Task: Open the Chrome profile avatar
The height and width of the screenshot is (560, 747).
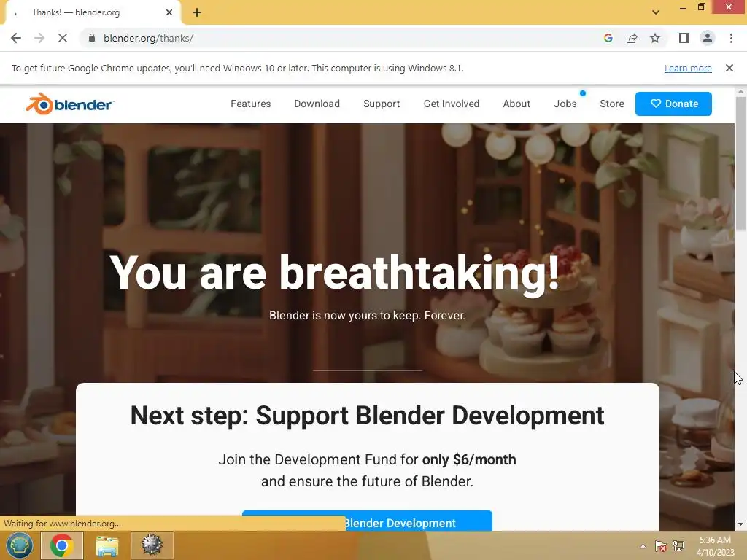Action: click(x=708, y=38)
